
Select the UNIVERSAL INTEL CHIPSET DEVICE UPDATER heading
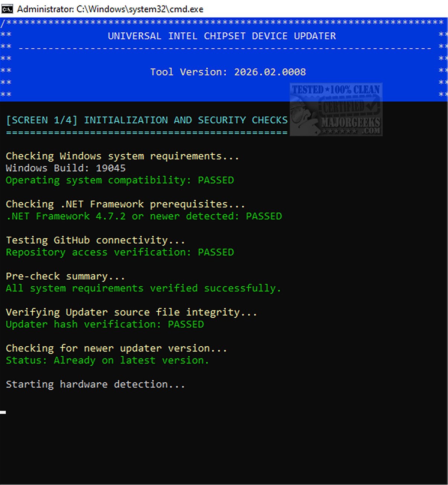(x=222, y=36)
